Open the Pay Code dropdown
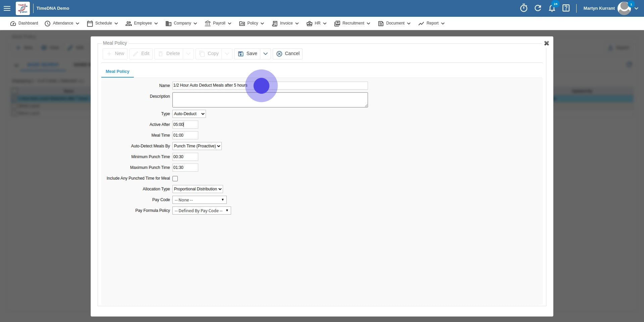The height and width of the screenshot is (322, 644). click(199, 200)
